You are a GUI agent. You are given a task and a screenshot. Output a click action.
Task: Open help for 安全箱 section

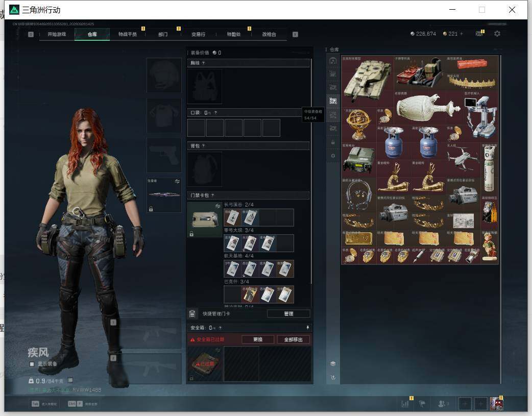click(220, 328)
